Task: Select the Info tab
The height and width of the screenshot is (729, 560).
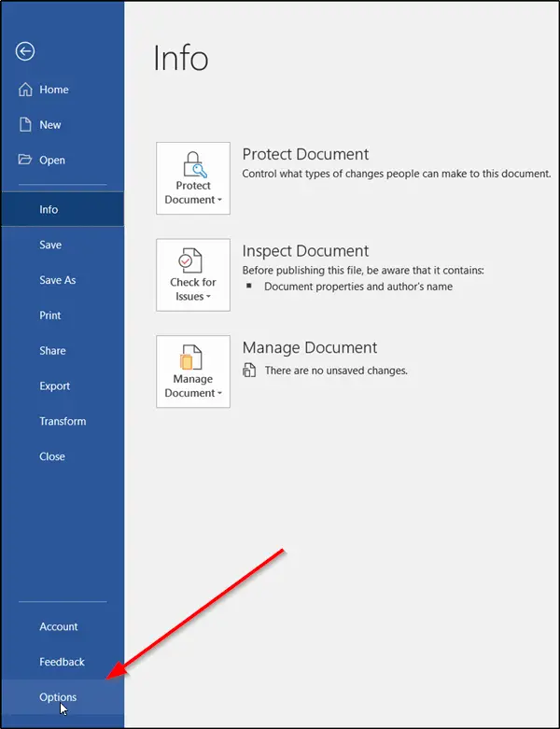Action: pyautogui.click(x=63, y=209)
